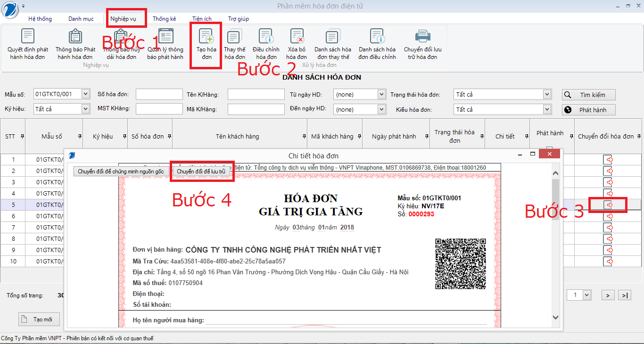Click the invoice detail scrollbar thumb
This screenshot has width=644, height=344.
[555, 199]
